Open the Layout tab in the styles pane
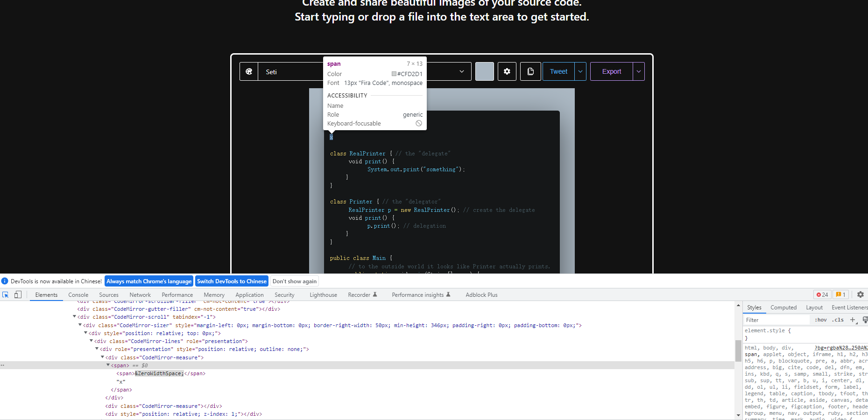 coord(814,307)
